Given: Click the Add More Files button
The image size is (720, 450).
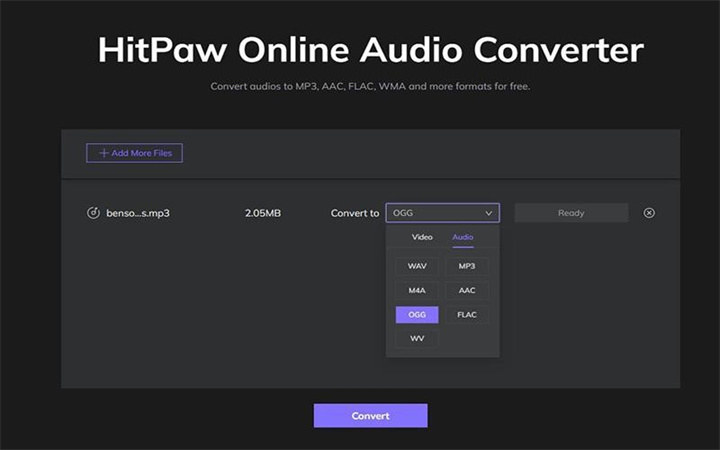Looking at the screenshot, I should click(x=134, y=153).
